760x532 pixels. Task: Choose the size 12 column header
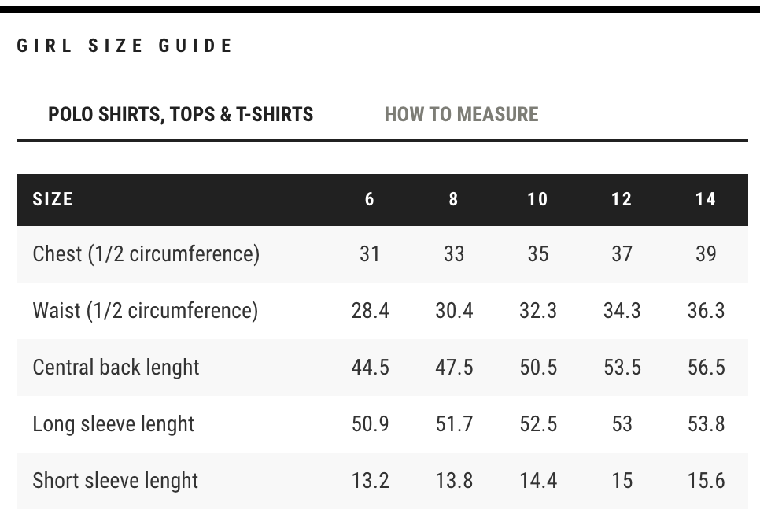622,200
